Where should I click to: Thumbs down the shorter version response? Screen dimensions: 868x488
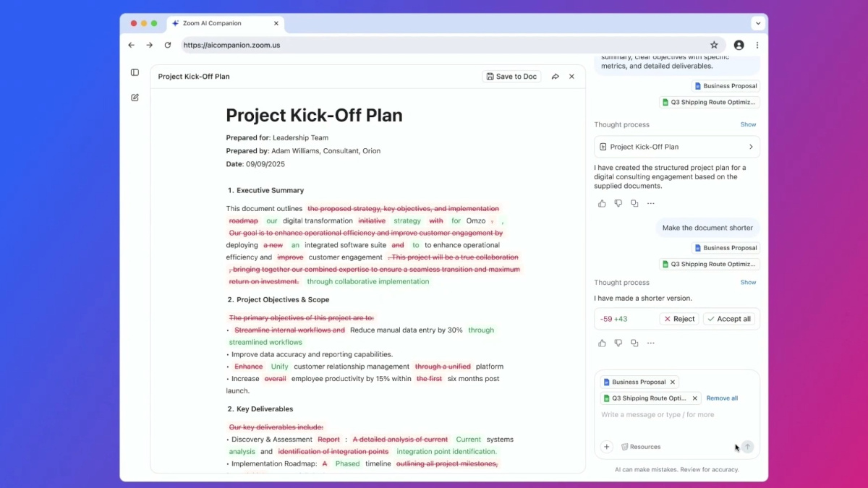coord(618,343)
